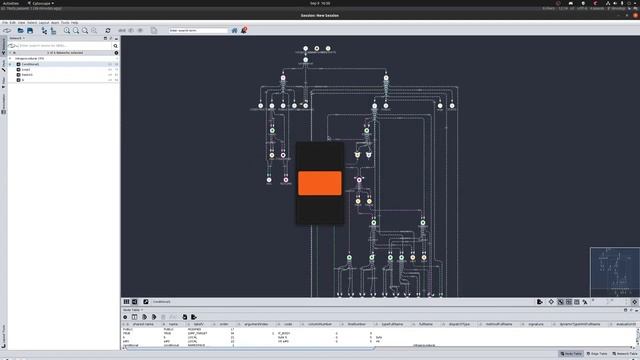
Task: Collapse the networks selected header arrow
Action: [x=11, y=53]
